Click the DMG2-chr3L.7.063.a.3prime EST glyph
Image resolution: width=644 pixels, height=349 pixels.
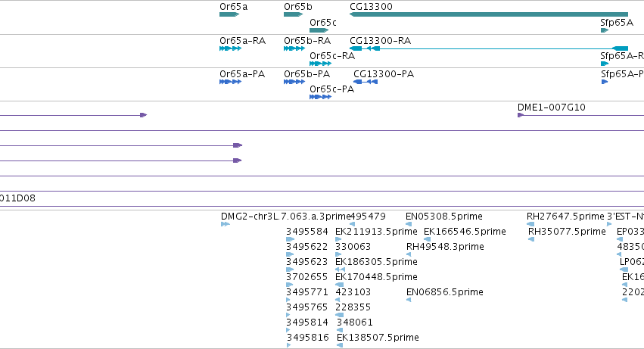point(225,224)
